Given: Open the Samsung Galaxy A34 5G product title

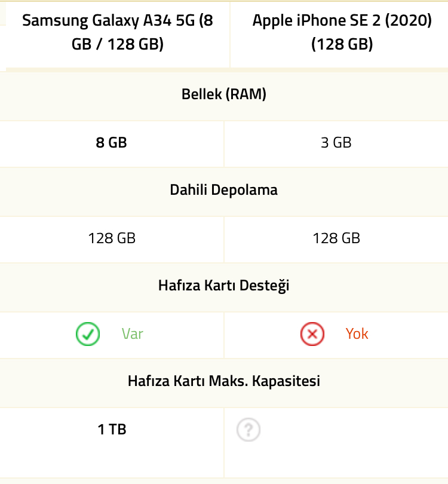Looking at the screenshot, I should (x=118, y=32).
